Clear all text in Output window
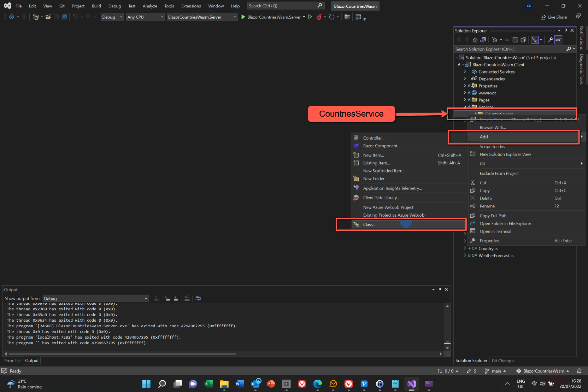 (x=187, y=298)
